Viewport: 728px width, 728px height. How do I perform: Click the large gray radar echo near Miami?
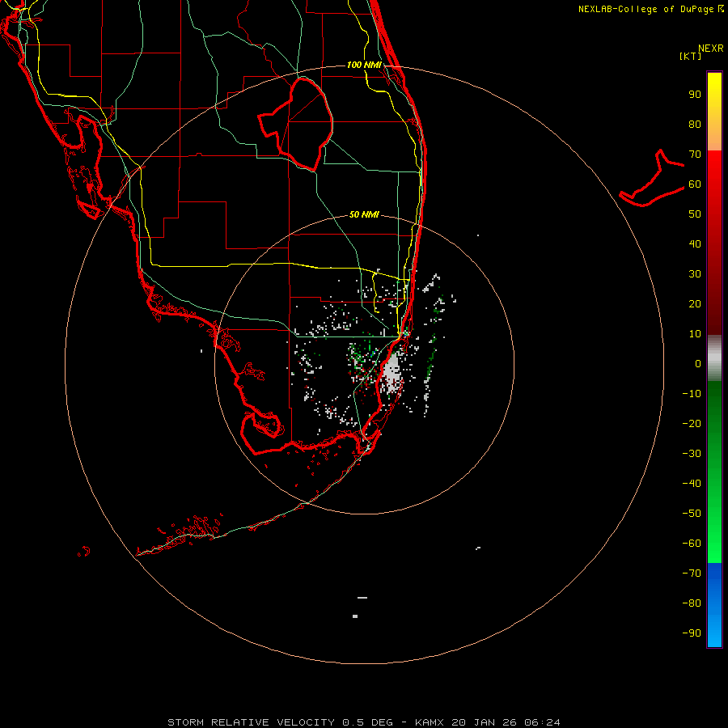[392, 374]
